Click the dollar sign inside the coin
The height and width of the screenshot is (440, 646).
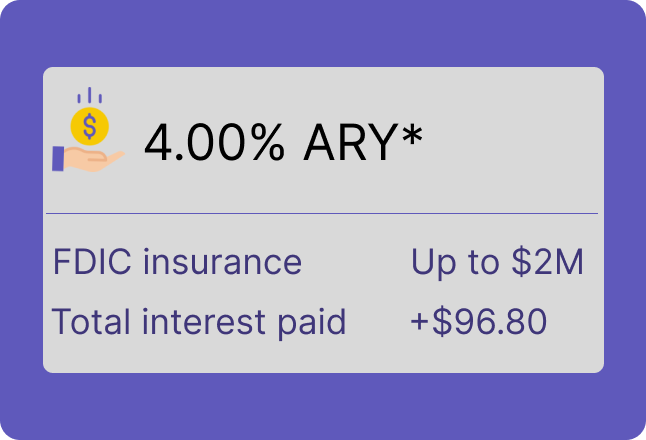89,126
